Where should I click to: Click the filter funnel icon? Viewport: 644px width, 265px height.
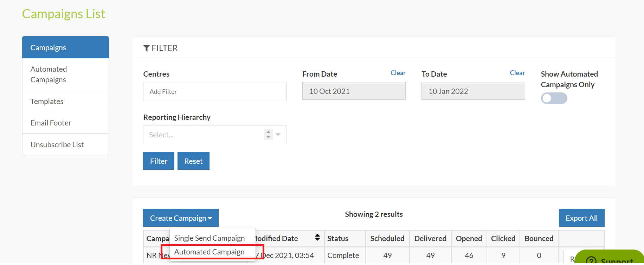pos(147,48)
